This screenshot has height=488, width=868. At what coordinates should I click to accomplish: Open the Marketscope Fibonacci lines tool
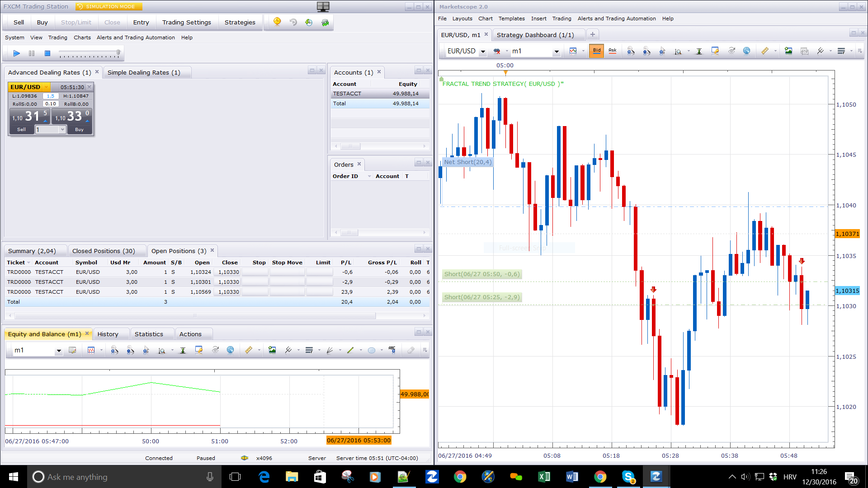tap(841, 51)
